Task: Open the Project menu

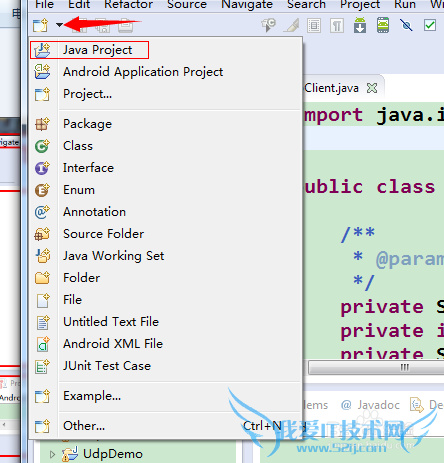Action: tap(360, 4)
